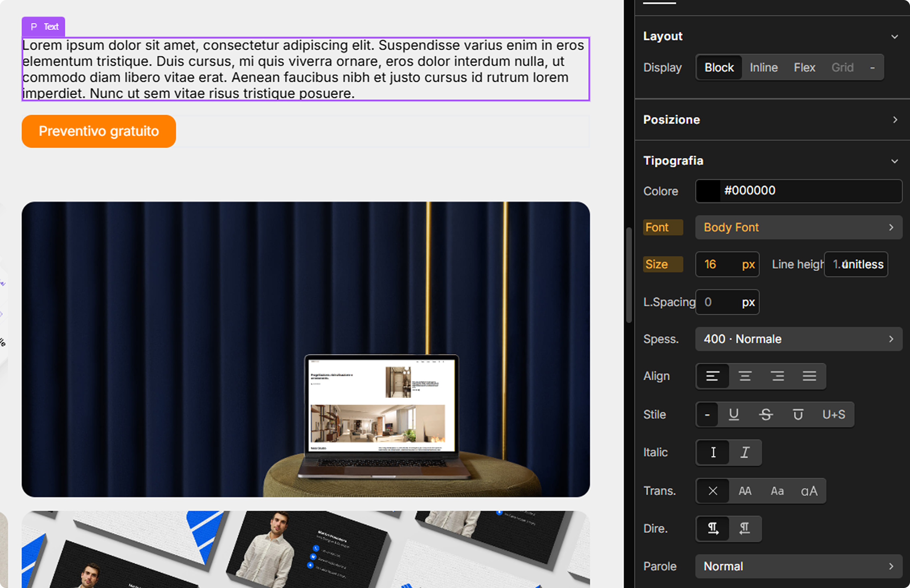
Task: Expand the Posizione section
Action: point(895,120)
